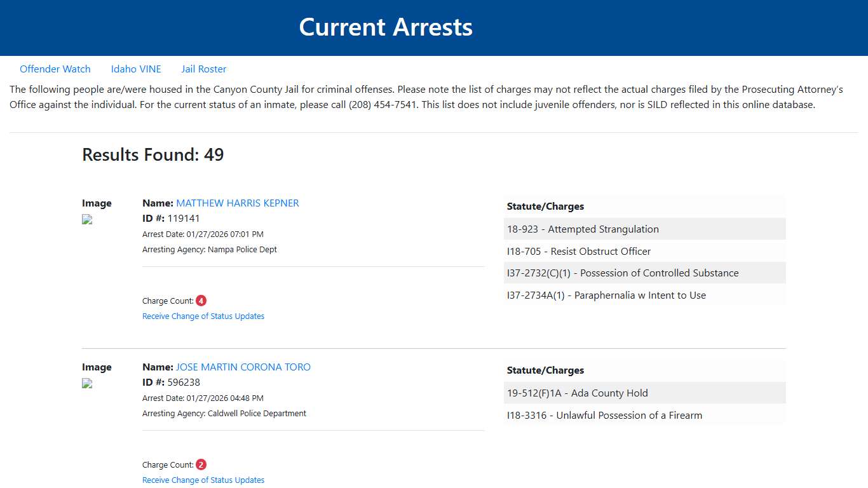
Task: Click the Results Found: 49 heading
Action: pyautogui.click(x=153, y=154)
